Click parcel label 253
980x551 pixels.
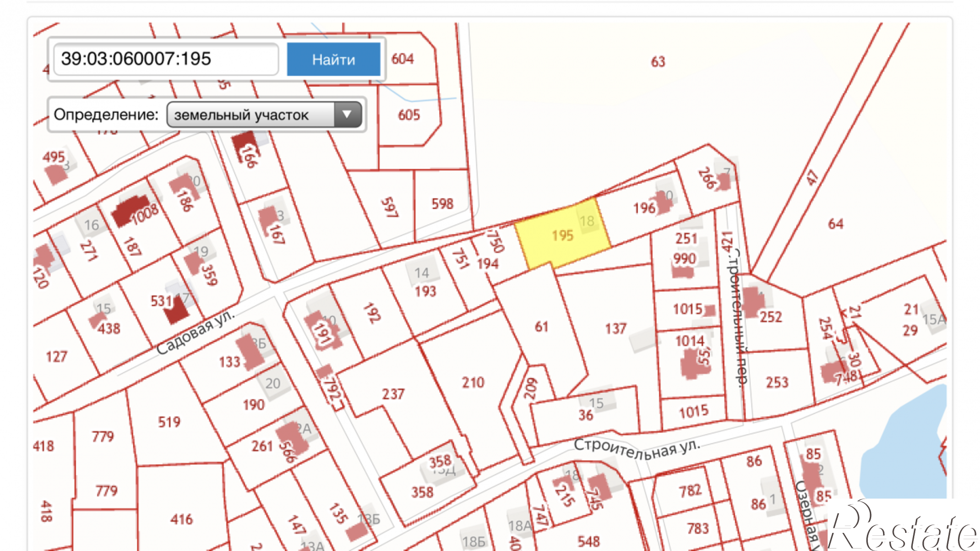point(777,383)
